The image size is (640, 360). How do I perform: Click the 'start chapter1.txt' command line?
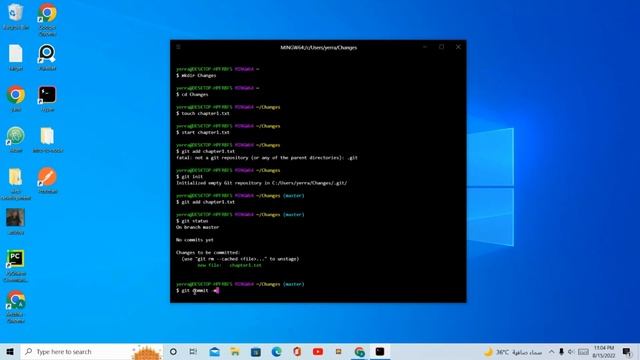point(203,132)
